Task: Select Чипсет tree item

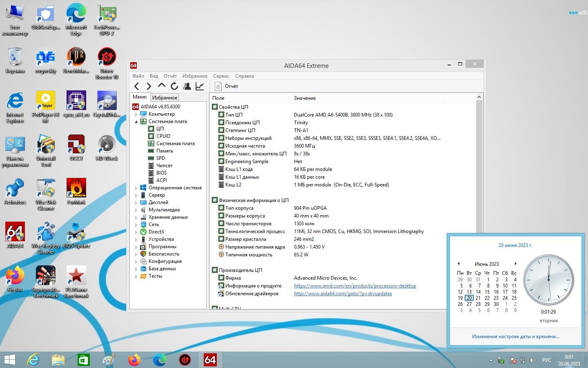Action: pos(164,166)
